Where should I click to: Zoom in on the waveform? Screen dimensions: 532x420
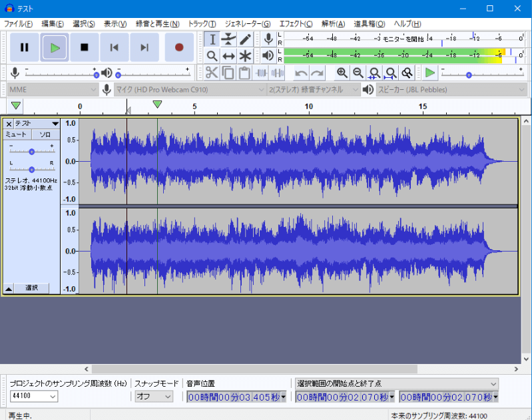coord(342,73)
